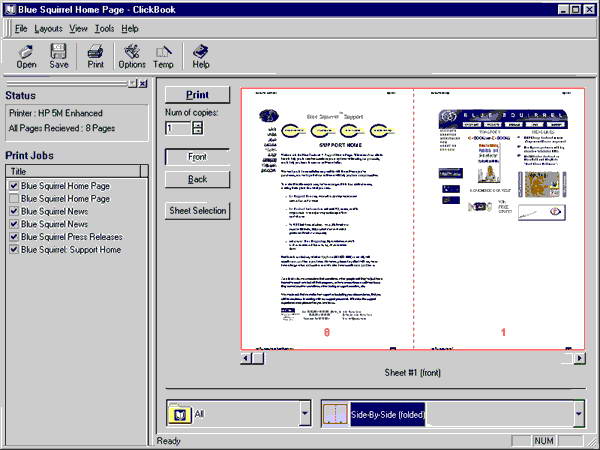600x450 pixels.
Task: Close the Status side panel with X
Action: 143,83
